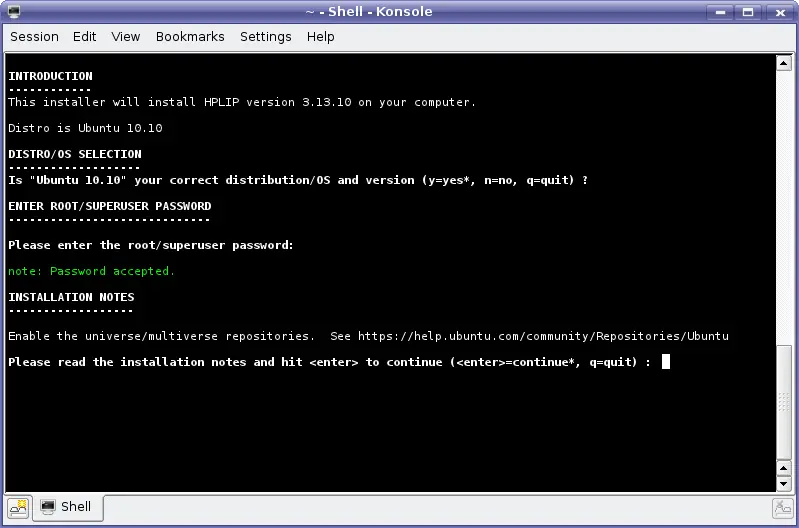The height and width of the screenshot is (528, 799).
Task: Click the 'note: Password accepted.' line
Action: (x=92, y=271)
